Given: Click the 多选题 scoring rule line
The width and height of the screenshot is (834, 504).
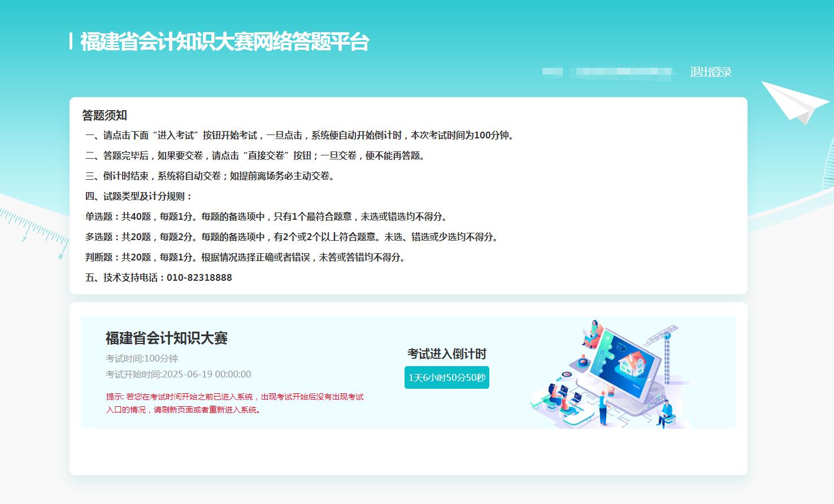Looking at the screenshot, I should click(x=292, y=237).
